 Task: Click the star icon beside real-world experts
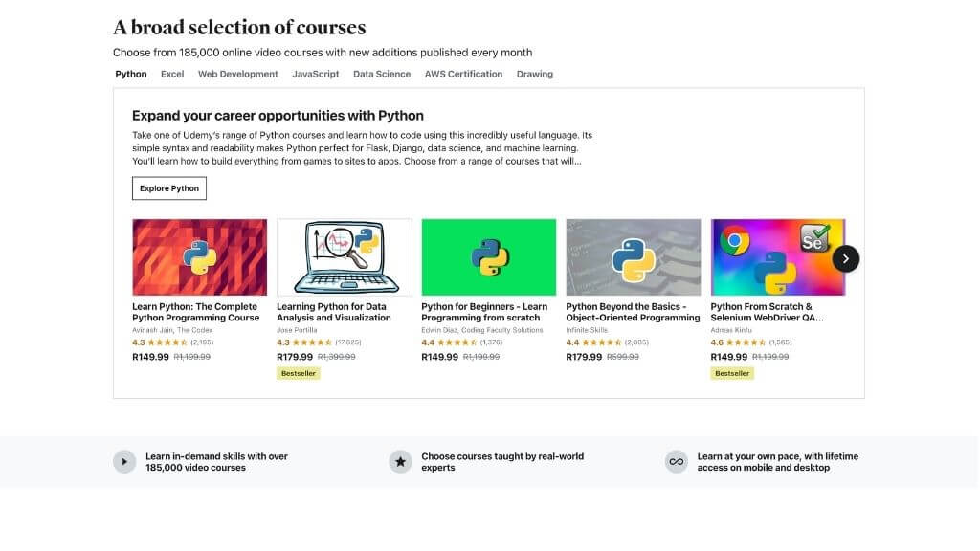click(x=400, y=462)
